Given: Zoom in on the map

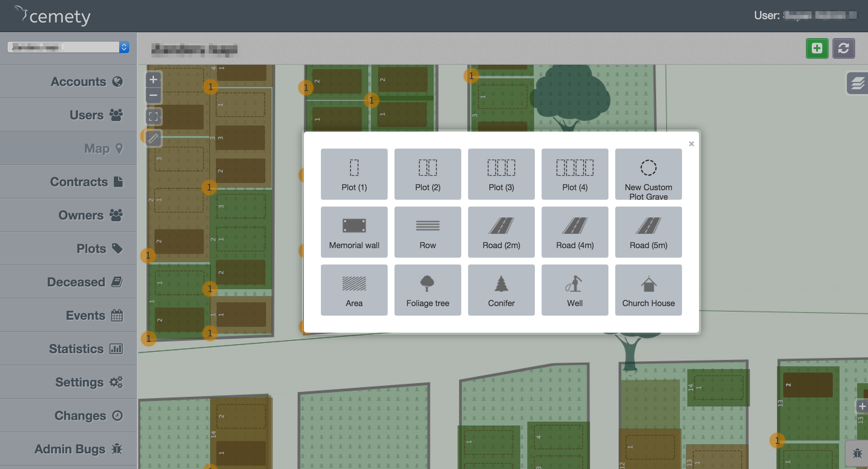Looking at the screenshot, I should 153,80.
